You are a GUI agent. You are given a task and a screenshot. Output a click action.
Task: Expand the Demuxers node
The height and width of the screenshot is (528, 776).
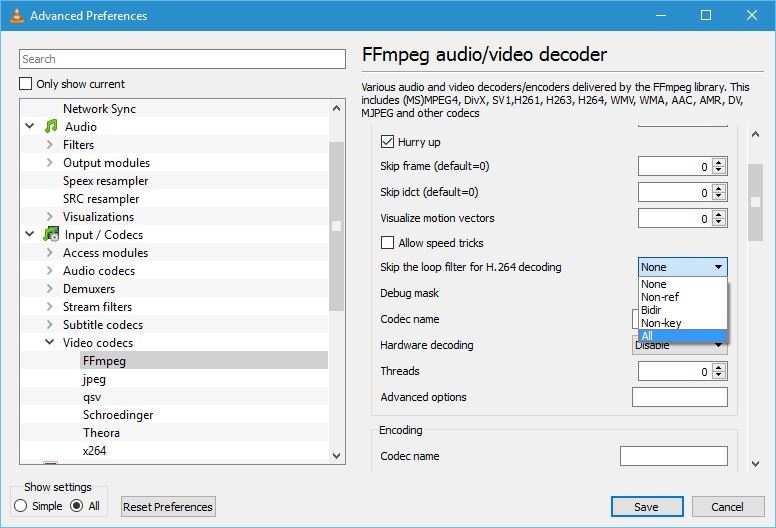tap(49, 288)
